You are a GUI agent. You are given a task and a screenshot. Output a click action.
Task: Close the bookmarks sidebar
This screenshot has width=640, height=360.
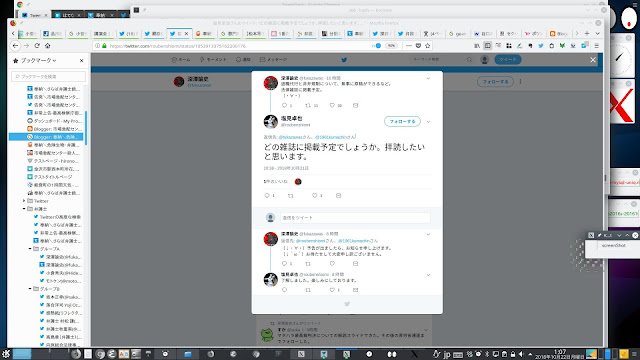coord(82,60)
